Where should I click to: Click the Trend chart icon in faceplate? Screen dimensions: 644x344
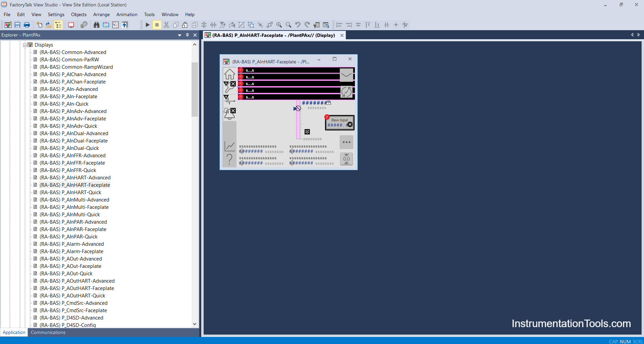[230, 146]
